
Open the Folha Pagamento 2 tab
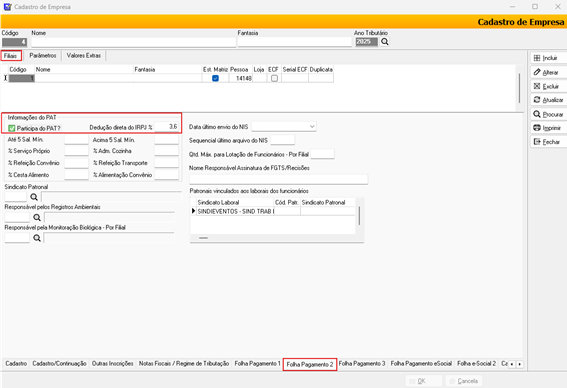[x=310, y=364]
